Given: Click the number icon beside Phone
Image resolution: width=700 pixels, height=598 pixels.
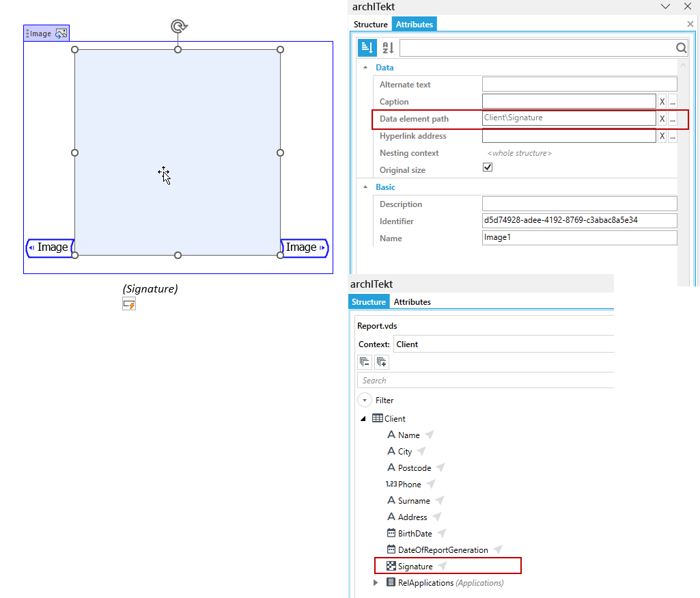Looking at the screenshot, I should [391, 484].
